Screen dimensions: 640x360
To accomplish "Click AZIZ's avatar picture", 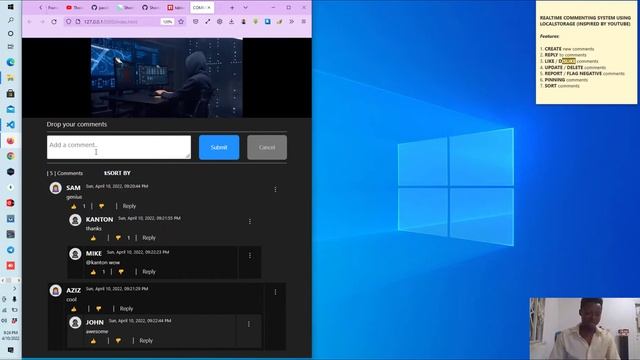I will (56, 291).
